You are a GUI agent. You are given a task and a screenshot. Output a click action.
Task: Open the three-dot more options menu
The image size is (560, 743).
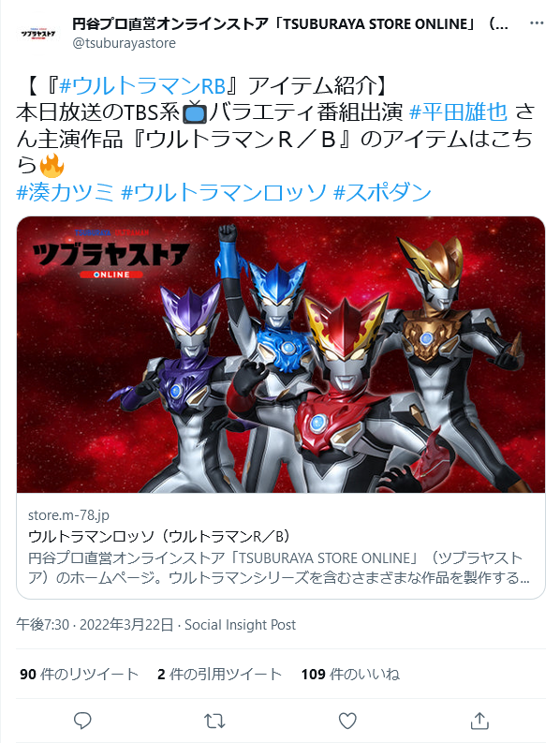[x=537, y=22]
